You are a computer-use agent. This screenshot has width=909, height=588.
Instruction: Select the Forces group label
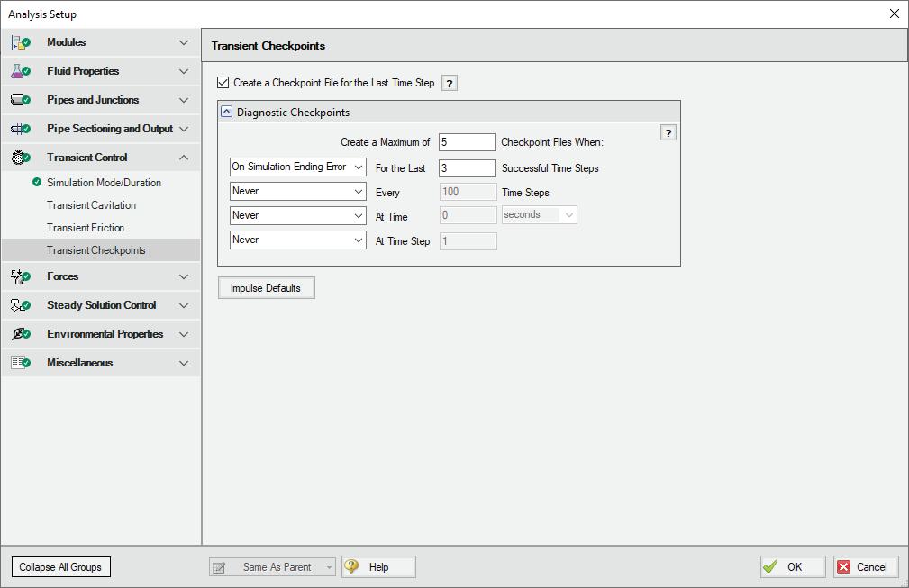62,276
